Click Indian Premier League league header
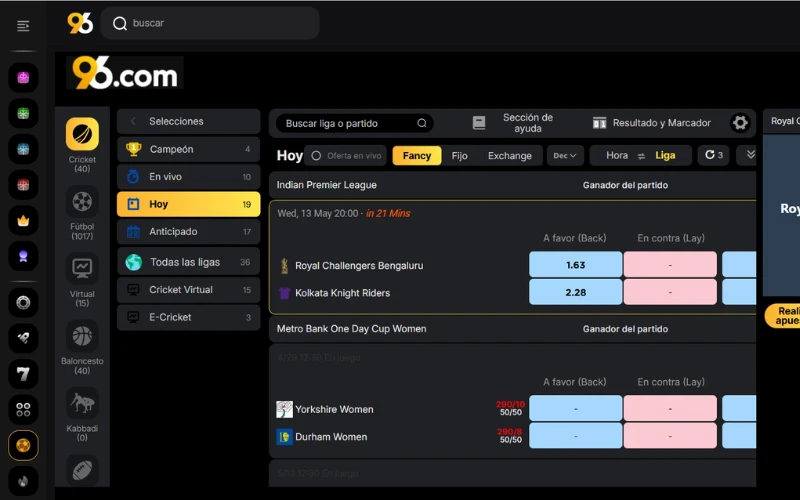The width and height of the screenshot is (800, 500). [327, 185]
